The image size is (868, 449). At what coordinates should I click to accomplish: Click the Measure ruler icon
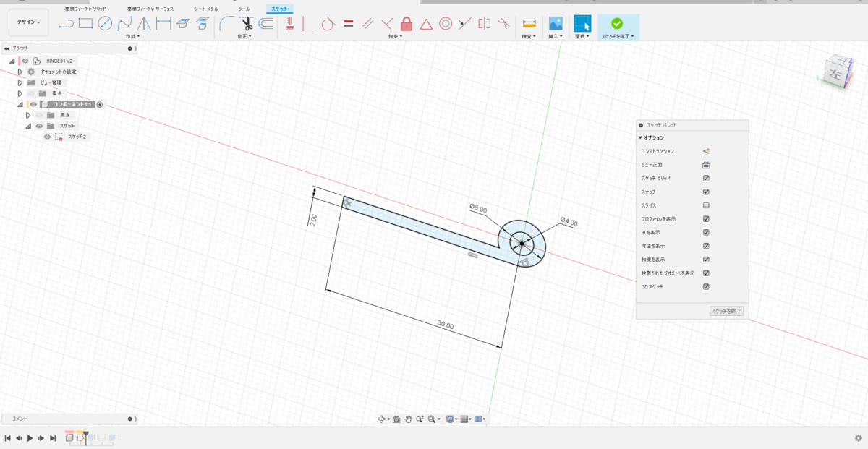coord(529,23)
